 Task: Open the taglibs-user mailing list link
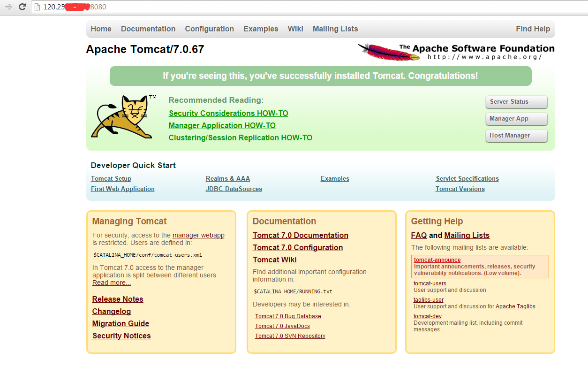[429, 299]
